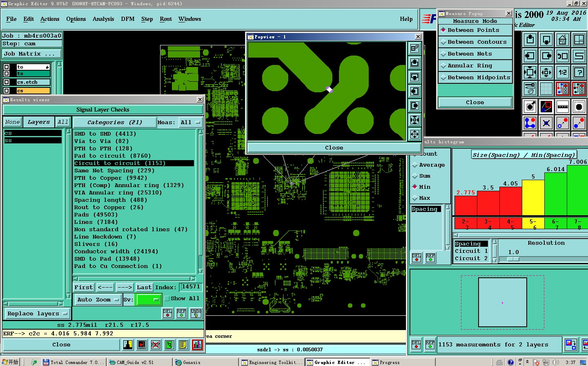Adjust the Resolution slider handle

tap(513, 259)
